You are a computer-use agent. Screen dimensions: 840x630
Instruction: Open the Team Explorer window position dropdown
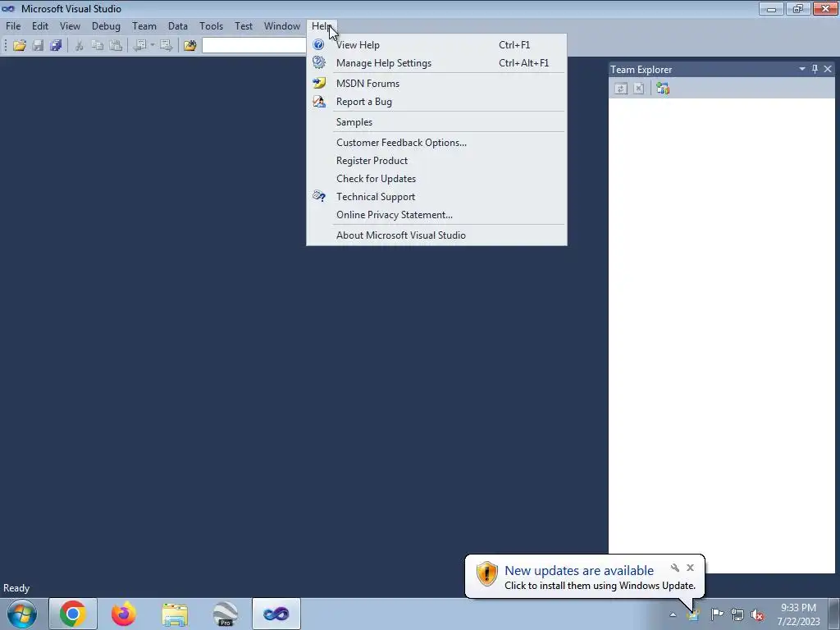(x=802, y=69)
